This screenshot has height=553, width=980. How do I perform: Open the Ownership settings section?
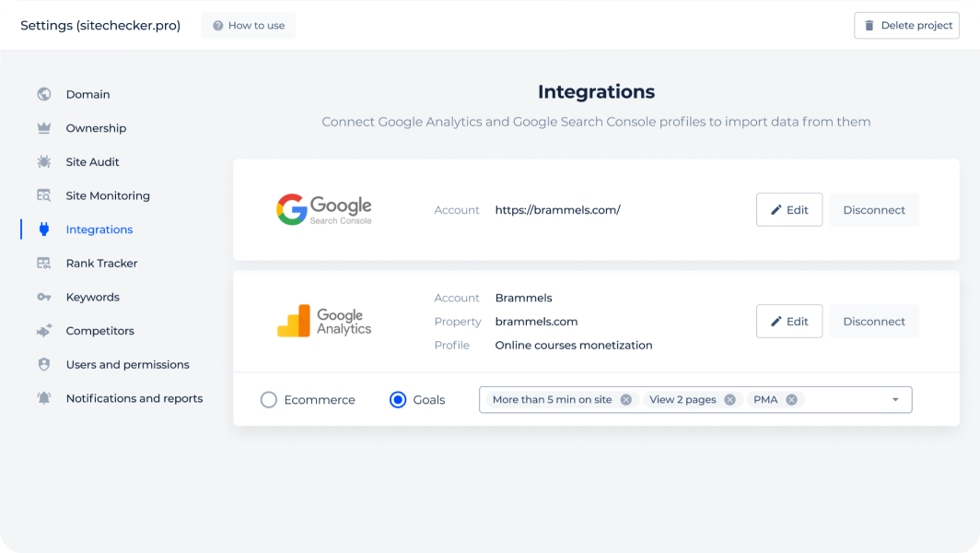(96, 128)
